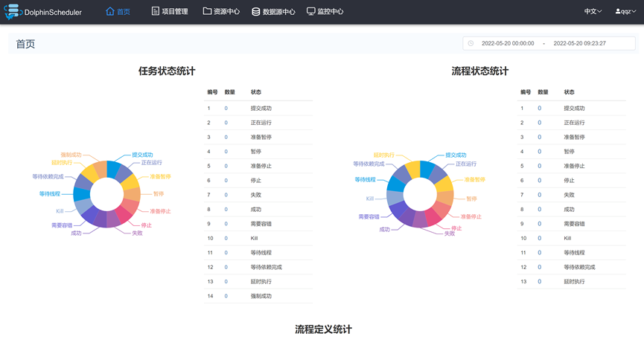Click the start date 2022-05-20 00:00:00 field
This screenshot has height=345, width=644.
click(x=508, y=43)
